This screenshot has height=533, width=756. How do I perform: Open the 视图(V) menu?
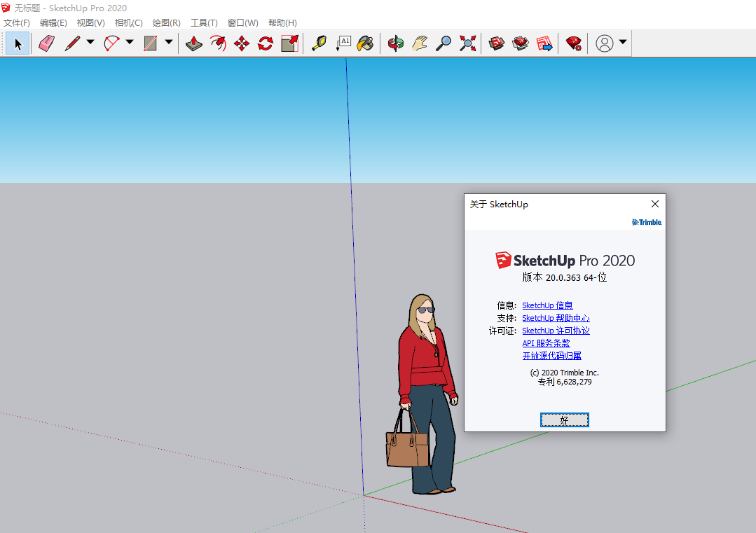(x=90, y=22)
